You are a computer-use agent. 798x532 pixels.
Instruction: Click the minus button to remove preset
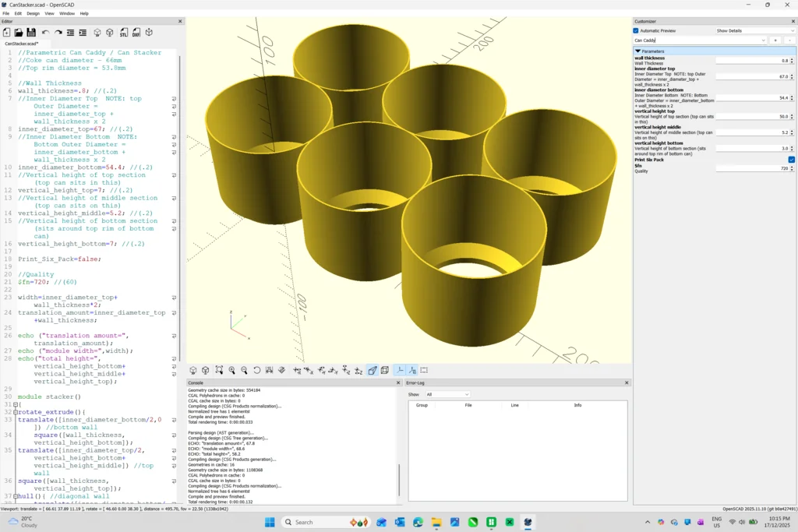pos(789,41)
